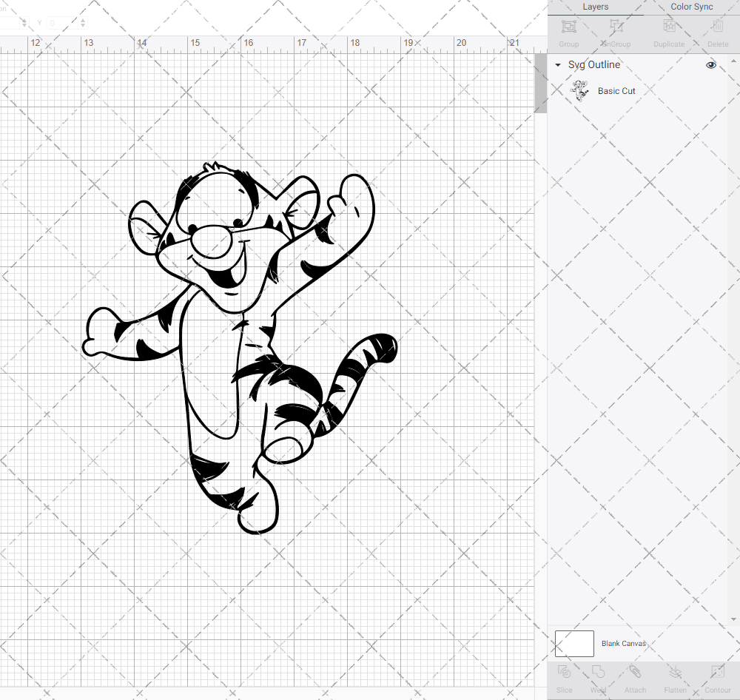The height and width of the screenshot is (700, 740).
Task: Collapse the Svg Outline layer group
Action: click(558, 64)
